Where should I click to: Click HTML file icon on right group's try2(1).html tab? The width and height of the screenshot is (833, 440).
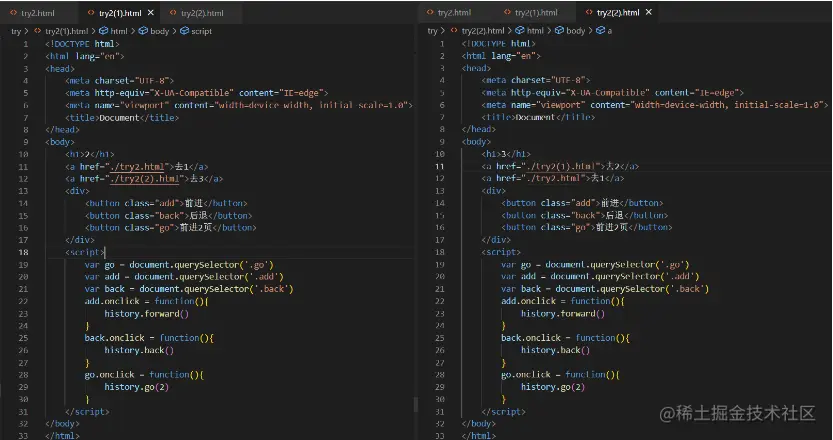click(507, 12)
